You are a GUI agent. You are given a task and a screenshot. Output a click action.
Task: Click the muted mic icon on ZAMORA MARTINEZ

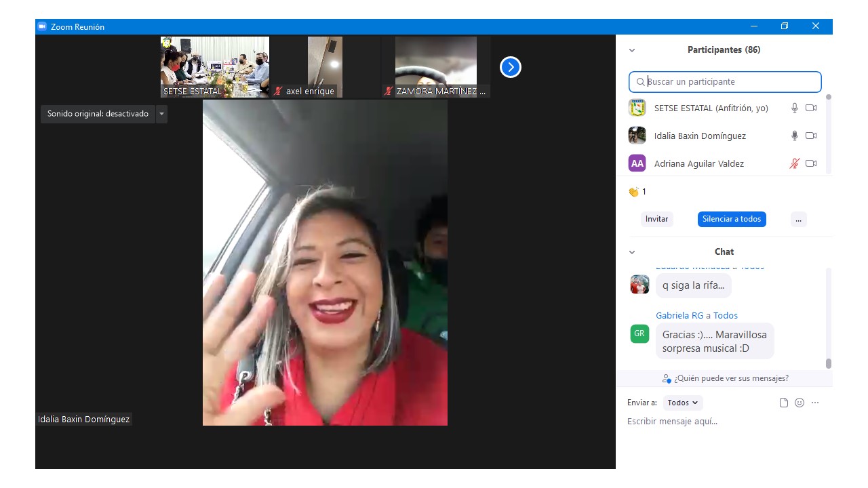coord(389,91)
